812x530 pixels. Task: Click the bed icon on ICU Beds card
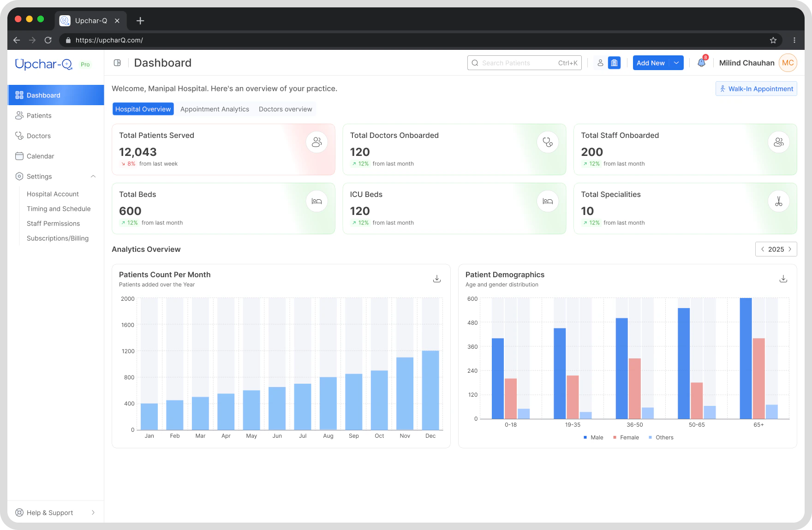[x=548, y=201]
